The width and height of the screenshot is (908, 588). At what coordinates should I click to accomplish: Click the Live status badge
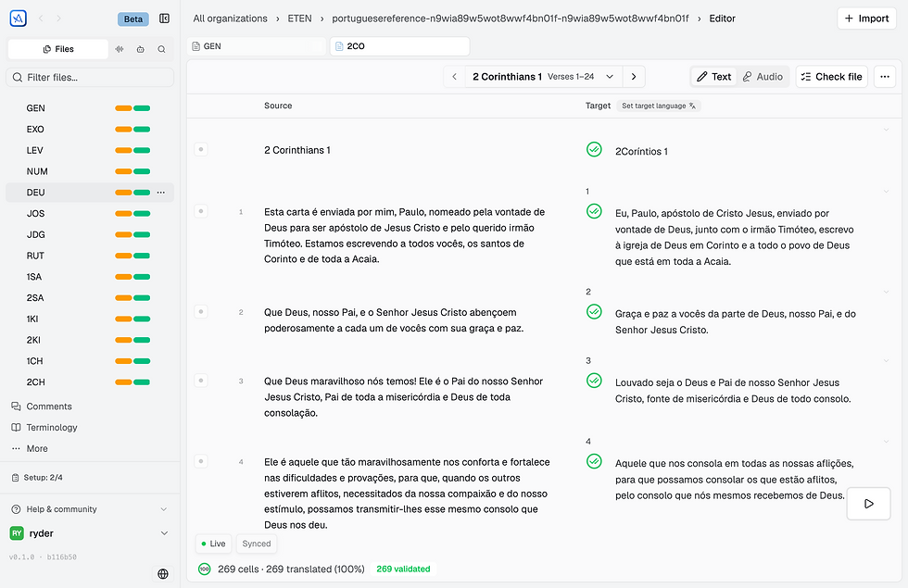[x=214, y=544]
